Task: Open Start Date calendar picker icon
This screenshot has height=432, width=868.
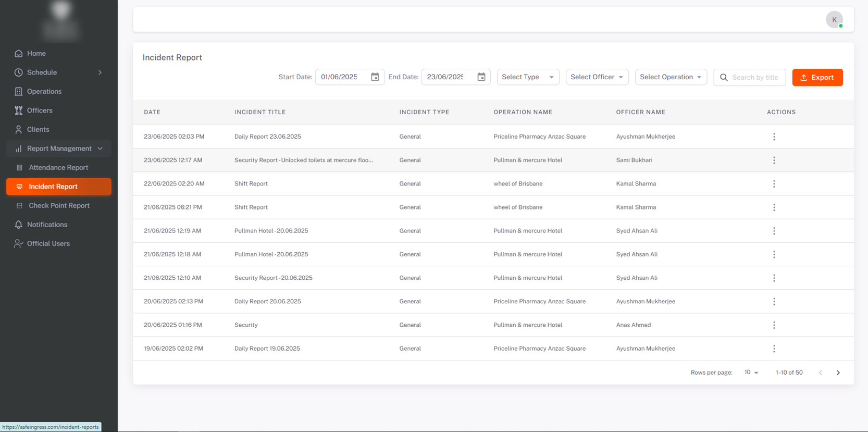Action: pos(375,77)
